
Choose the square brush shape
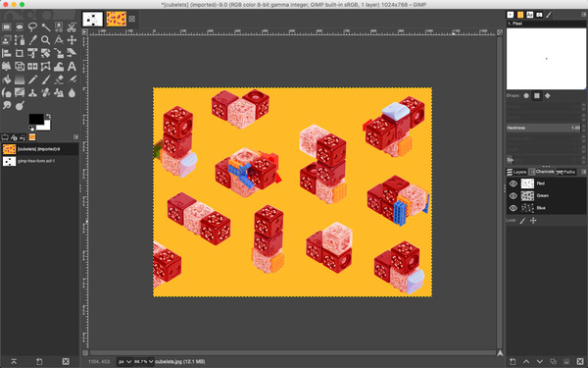(x=537, y=96)
